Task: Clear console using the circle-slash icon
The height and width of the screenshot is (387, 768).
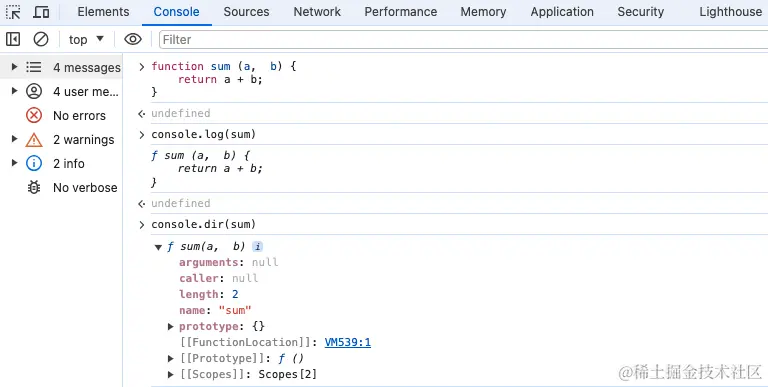Action: point(41,39)
